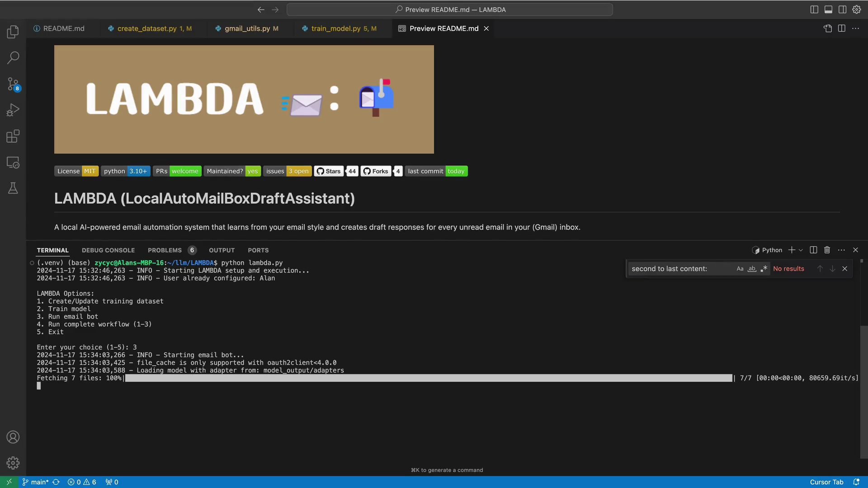Click the PRs welcome badge

click(177, 171)
